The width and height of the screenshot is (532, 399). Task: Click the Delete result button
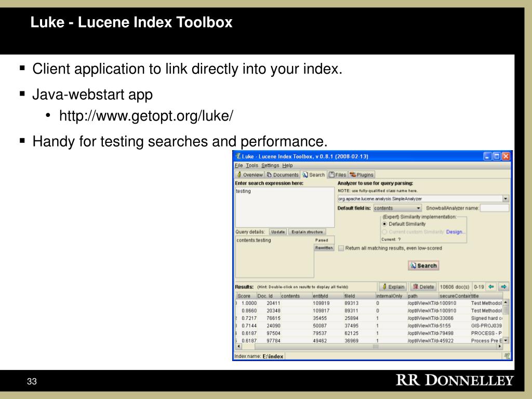click(x=423, y=287)
